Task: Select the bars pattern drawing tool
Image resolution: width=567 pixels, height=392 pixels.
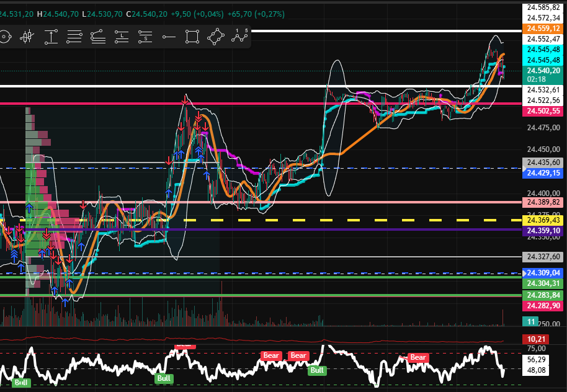Action: point(26,37)
